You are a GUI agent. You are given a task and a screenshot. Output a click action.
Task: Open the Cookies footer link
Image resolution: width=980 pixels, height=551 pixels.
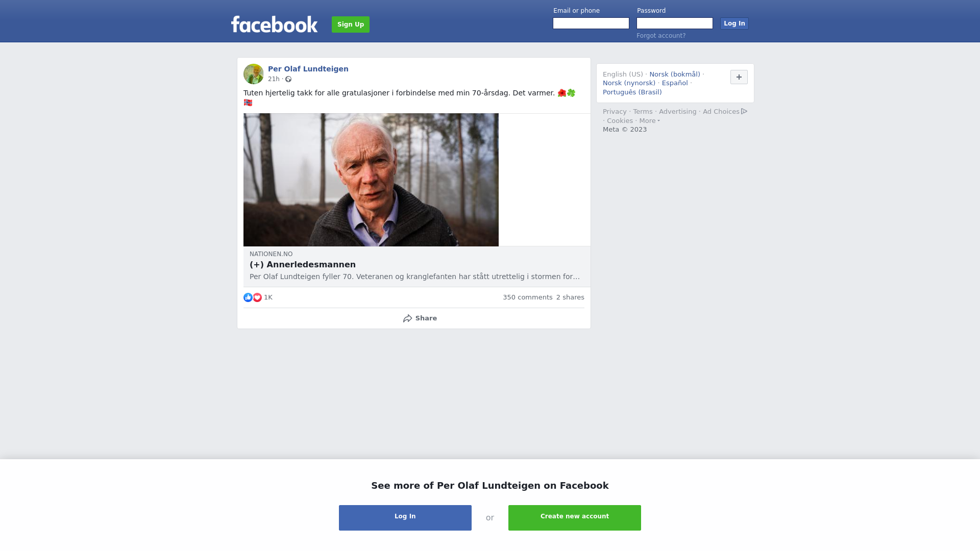tap(620, 121)
